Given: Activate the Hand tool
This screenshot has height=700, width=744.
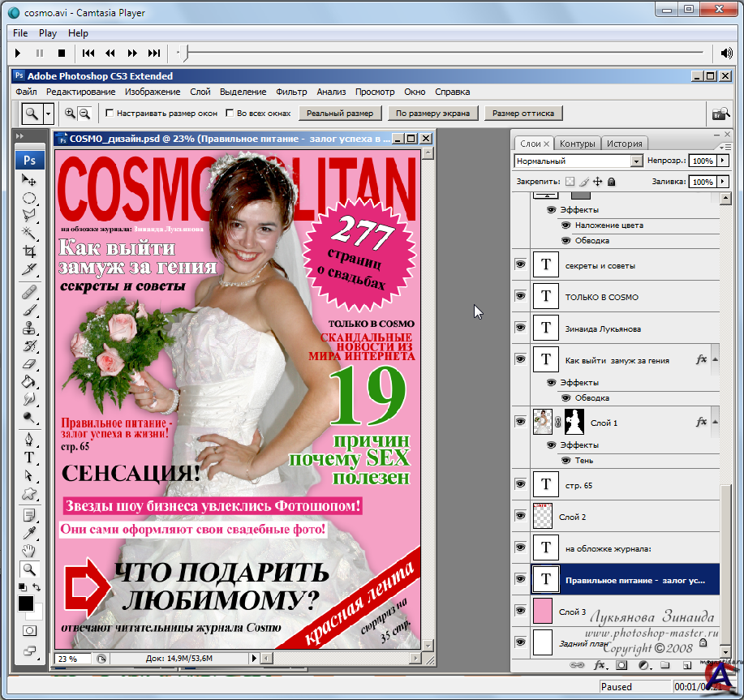Looking at the screenshot, I should tap(29, 551).
